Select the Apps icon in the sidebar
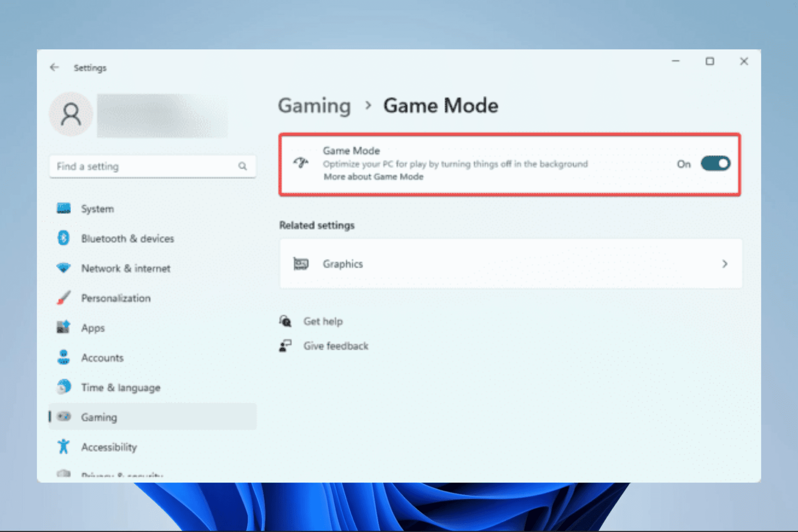798x532 pixels. point(63,328)
